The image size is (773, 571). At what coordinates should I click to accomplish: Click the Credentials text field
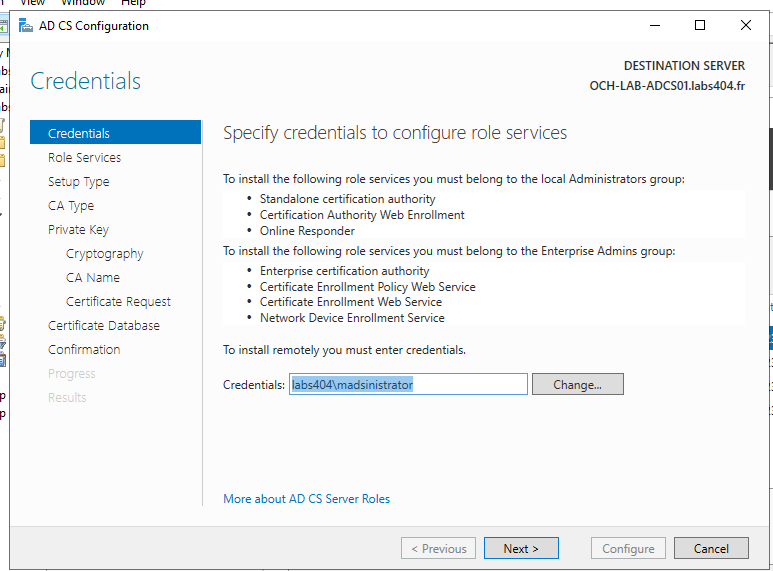pyautogui.click(x=408, y=384)
